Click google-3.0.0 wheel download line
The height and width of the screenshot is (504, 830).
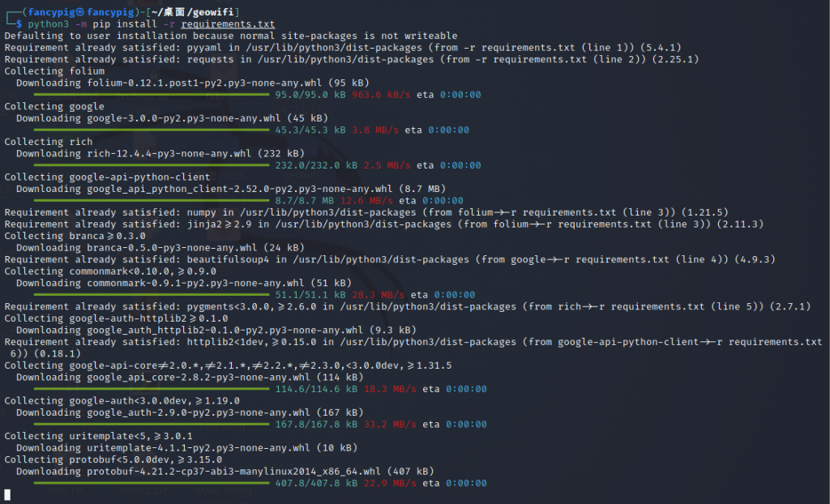pyautogui.click(x=172, y=118)
